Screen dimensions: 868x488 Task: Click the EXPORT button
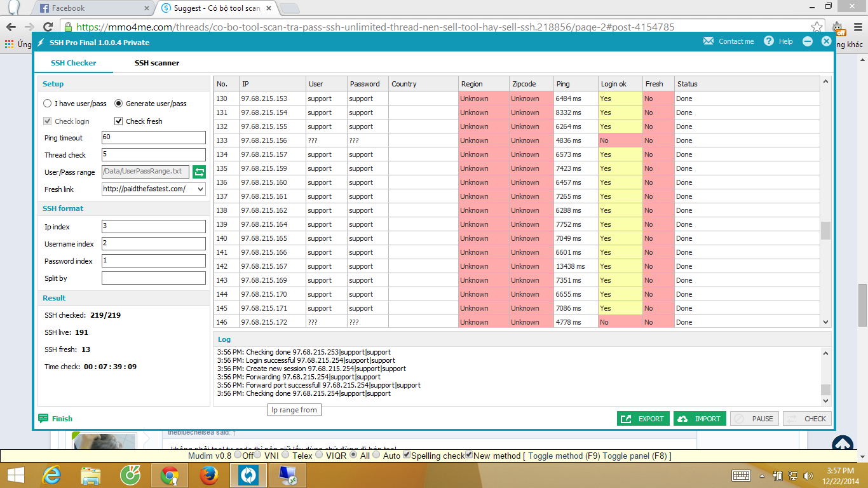[642, 418]
